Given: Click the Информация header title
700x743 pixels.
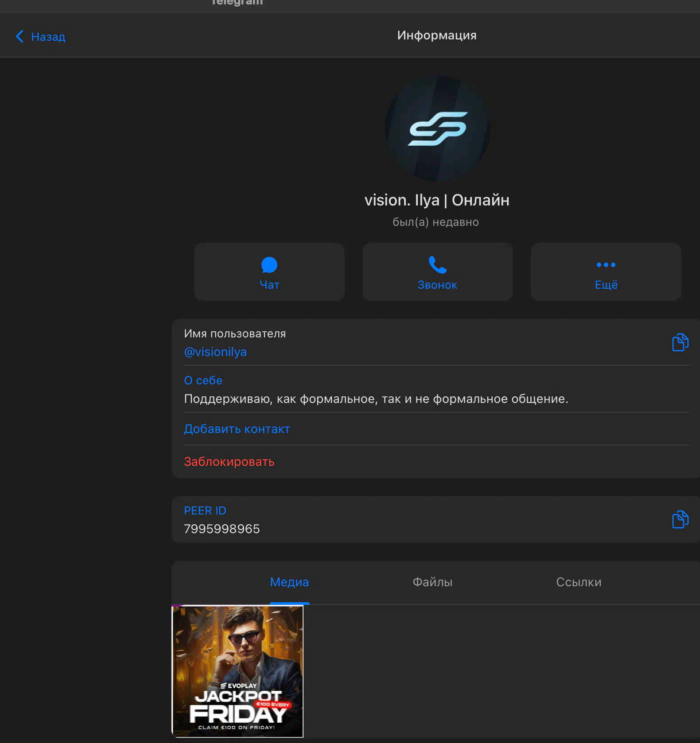Looking at the screenshot, I should click(x=437, y=35).
